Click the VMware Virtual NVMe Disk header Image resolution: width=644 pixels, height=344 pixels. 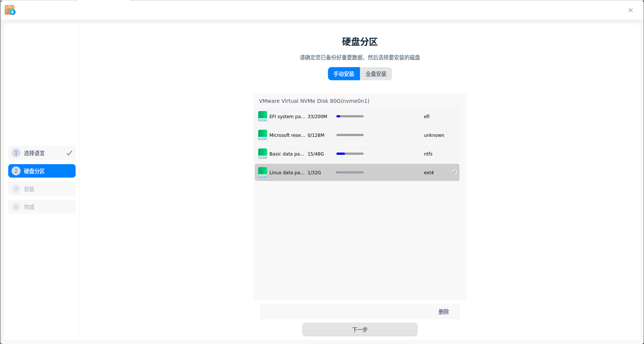[x=314, y=101]
